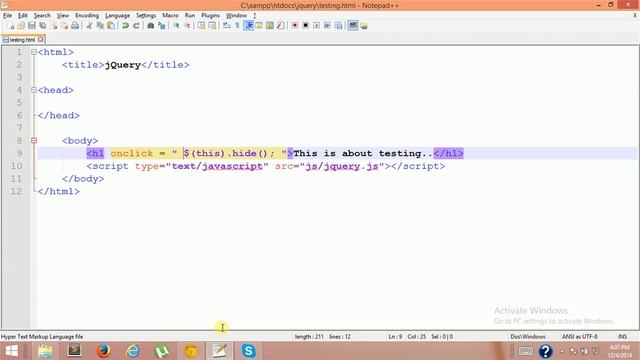Place cursor on 'jQuery' title text
The image size is (640, 360).
(x=122, y=65)
